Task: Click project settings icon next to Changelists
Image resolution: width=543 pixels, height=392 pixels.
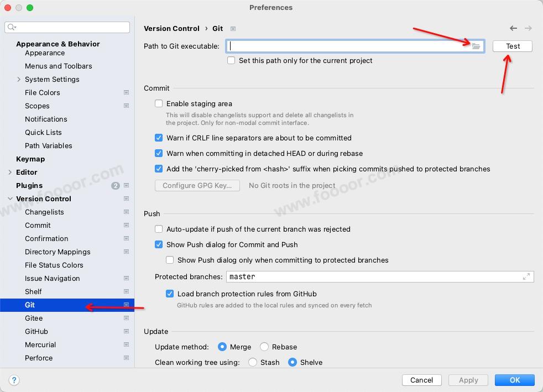Action: point(126,212)
